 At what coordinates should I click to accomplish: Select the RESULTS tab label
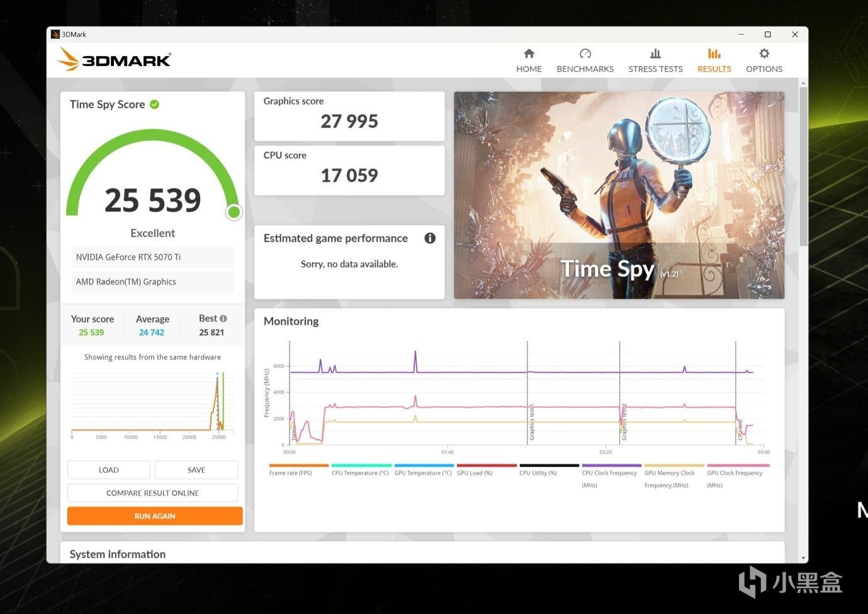click(714, 69)
